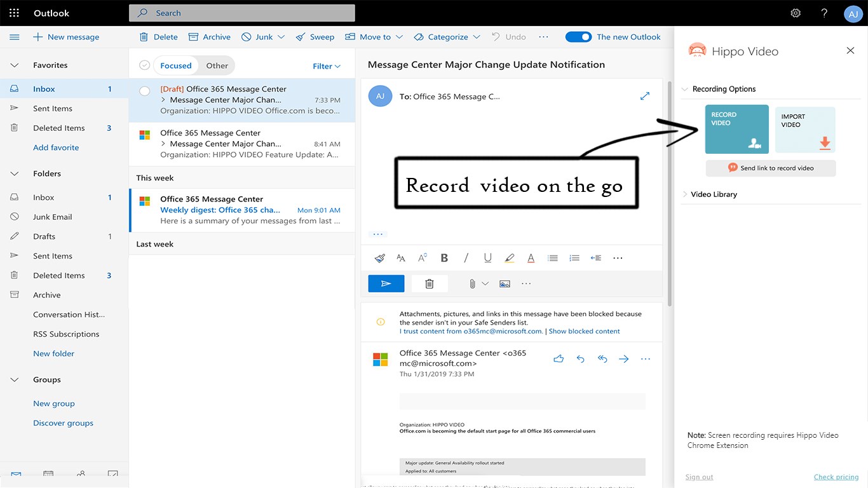
Task: Switch to the Focused tab
Action: click(x=176, y=65)
